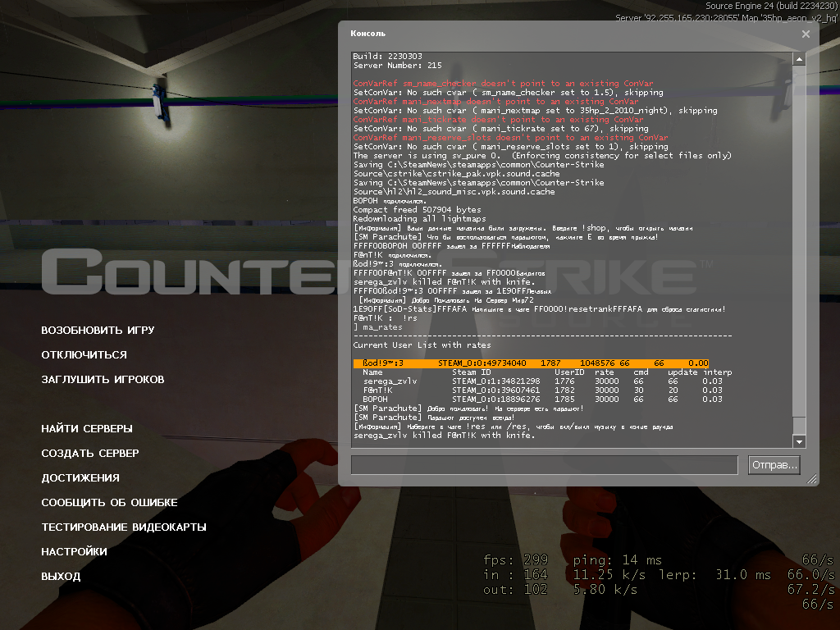Click the console scrollbar up arrow
Viewport: 840px width, 630px height.
(799, 59)
